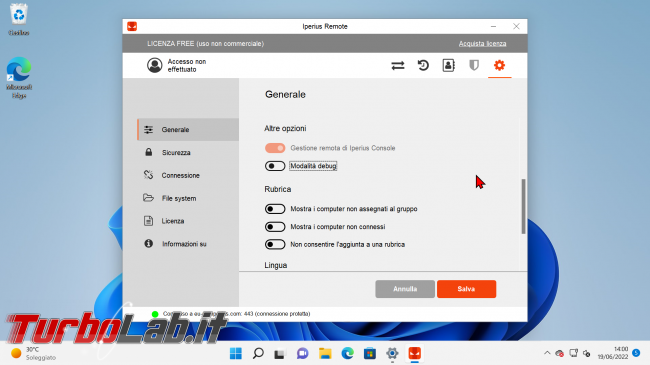
Task: Click the volume icon in system tray
Action: (587, 353)
